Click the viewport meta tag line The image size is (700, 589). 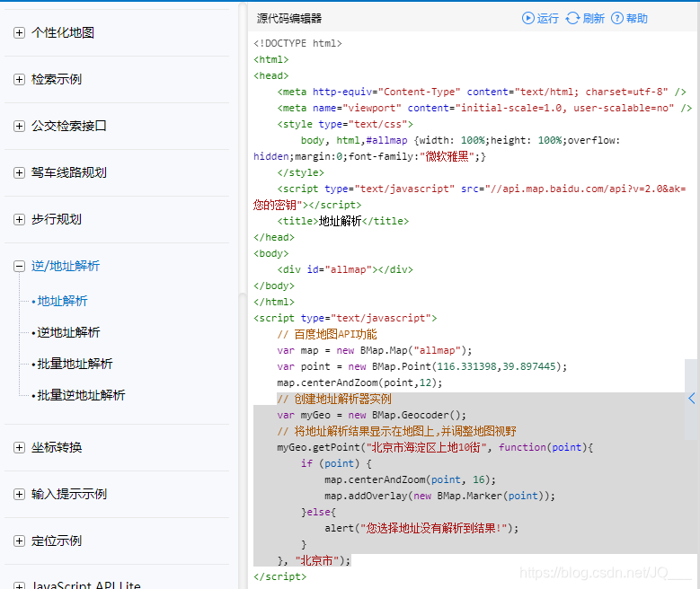tap(484, 108)
